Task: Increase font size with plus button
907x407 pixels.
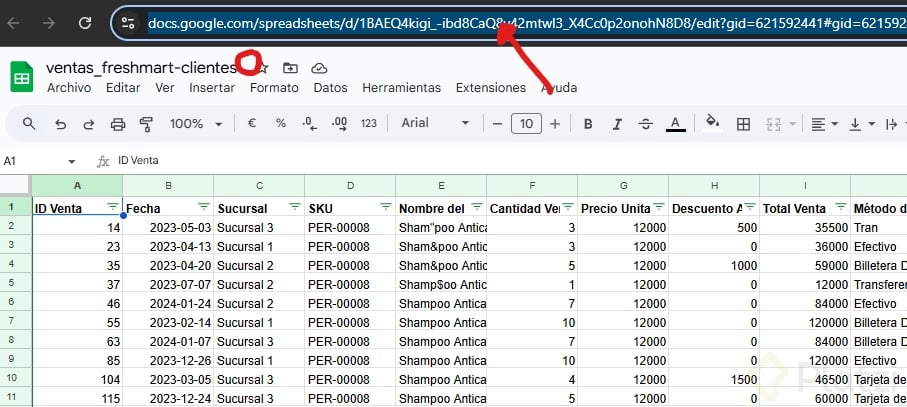Action: 555,124
